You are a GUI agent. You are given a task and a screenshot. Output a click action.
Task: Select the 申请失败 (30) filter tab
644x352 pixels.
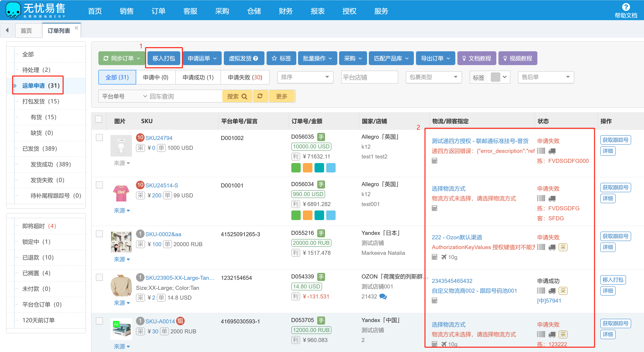[245, 77]
